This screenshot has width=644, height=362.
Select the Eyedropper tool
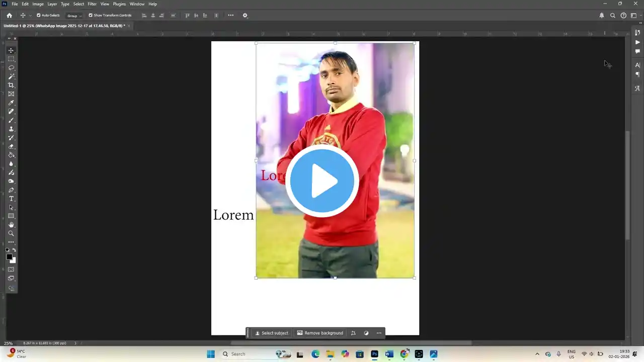tap(11, 103)
